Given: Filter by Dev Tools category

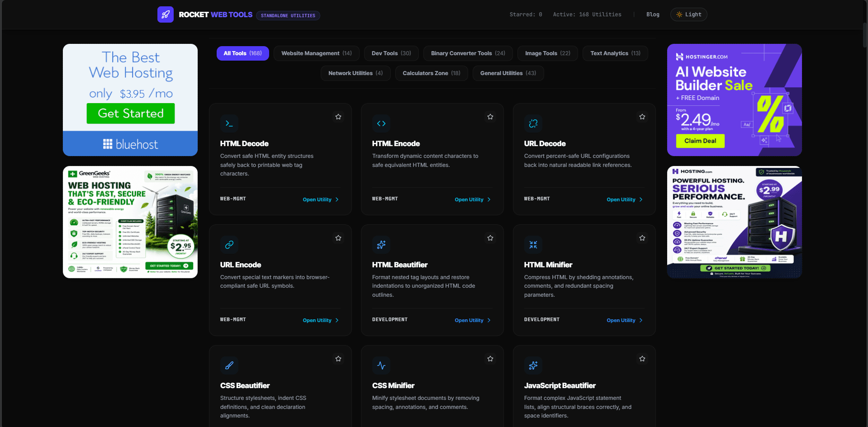Looking at the screenshot, I should click(x=391, y=53).
